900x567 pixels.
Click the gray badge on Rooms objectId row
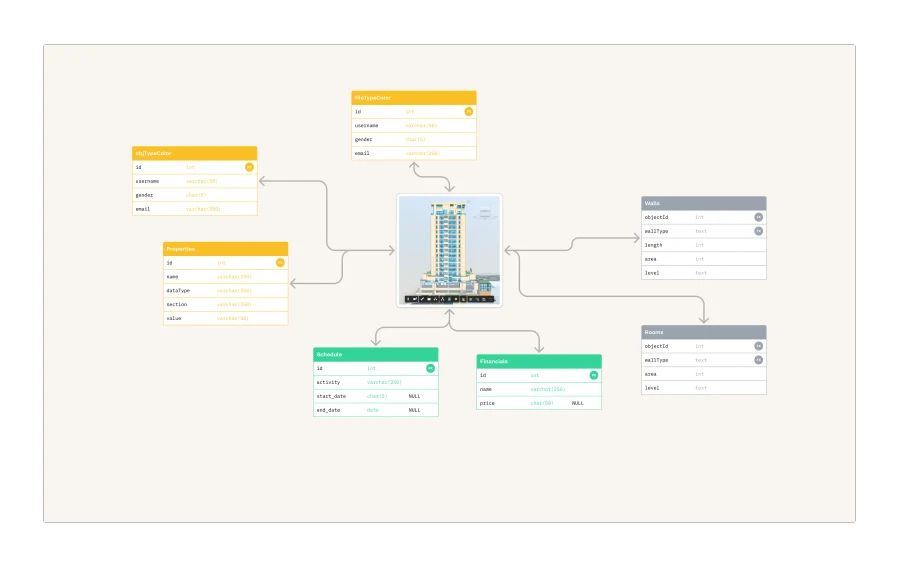click(758, 346)
